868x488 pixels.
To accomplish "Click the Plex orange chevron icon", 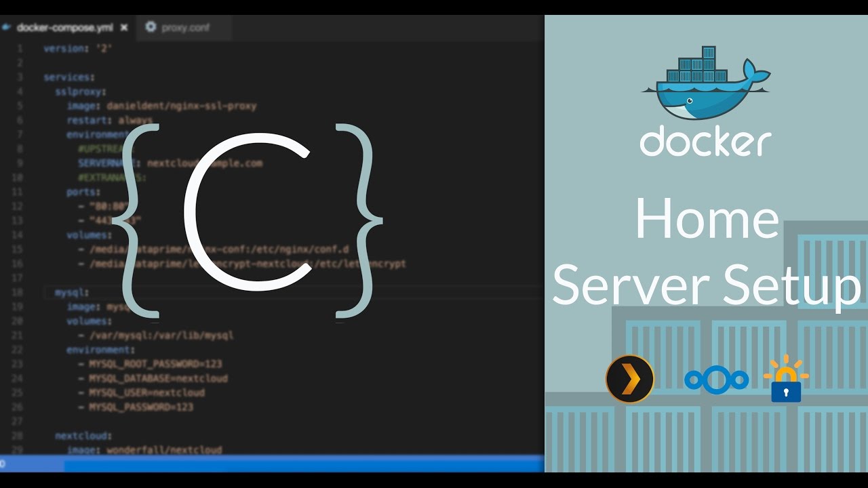I will (x=630, y=379).
